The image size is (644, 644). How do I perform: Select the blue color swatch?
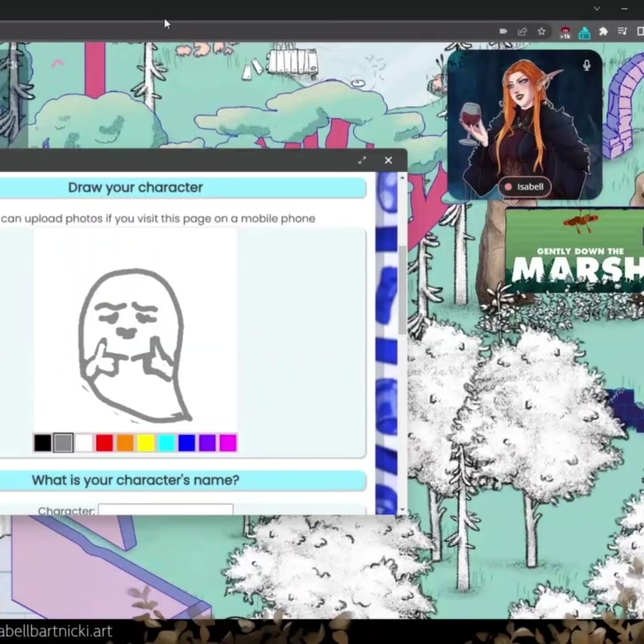point(187,443)
